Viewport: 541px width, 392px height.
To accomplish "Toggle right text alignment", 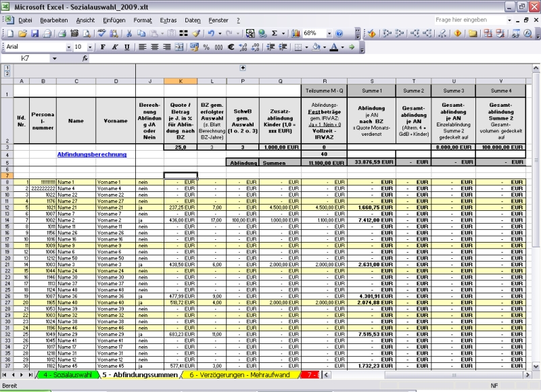I will point(166,47).
